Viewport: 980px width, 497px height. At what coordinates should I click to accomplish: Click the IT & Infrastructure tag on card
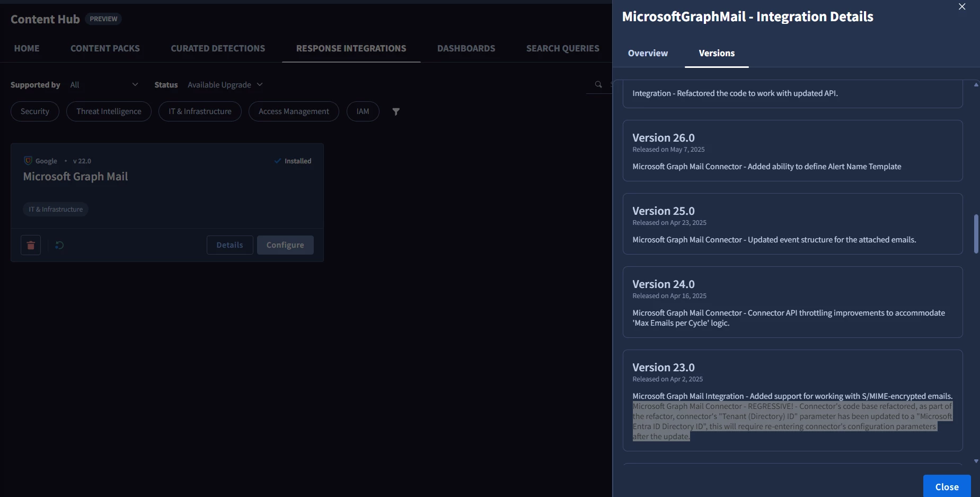coord(56,210)
